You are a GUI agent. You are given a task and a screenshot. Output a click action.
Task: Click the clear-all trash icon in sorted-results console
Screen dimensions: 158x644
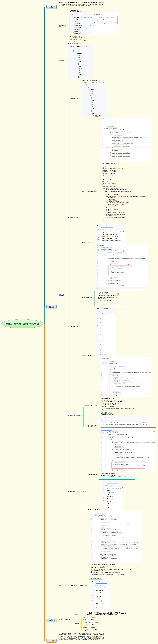tap(93, 600)
